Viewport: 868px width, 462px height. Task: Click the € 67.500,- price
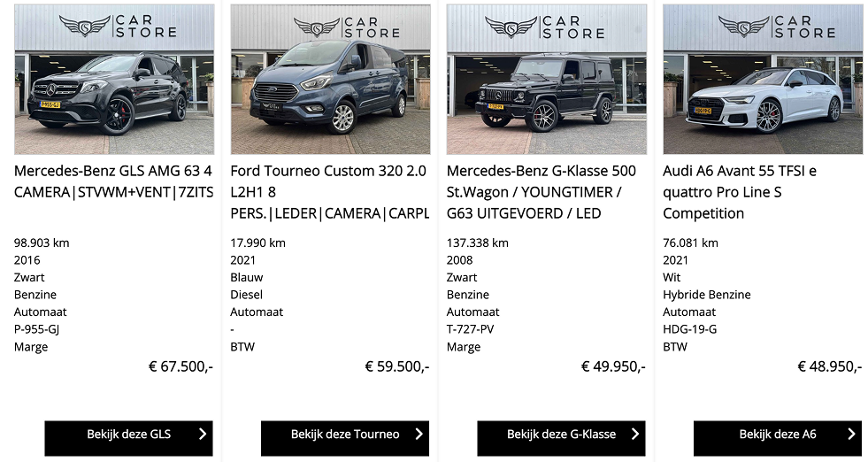181,366
